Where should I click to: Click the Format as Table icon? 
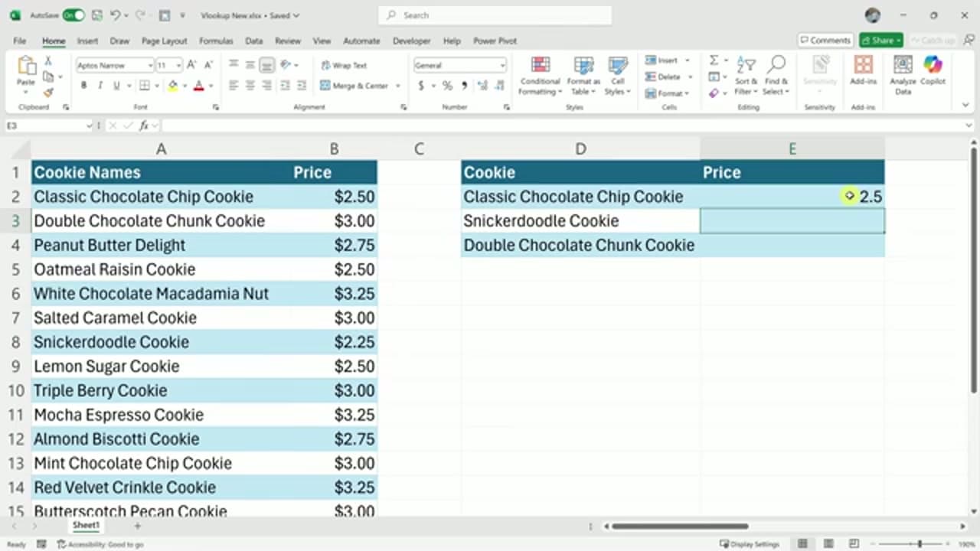pyautogui.click(x=584, y=76)
